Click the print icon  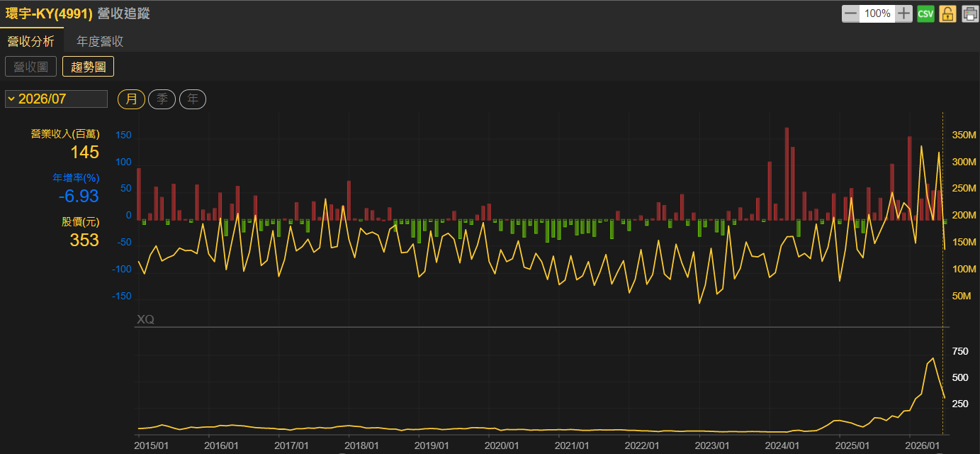click(969, 13)
